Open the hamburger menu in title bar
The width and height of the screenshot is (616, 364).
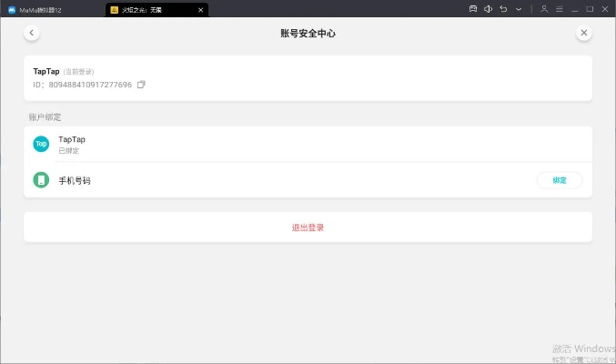pyautogui.click(x=560, y=9)
